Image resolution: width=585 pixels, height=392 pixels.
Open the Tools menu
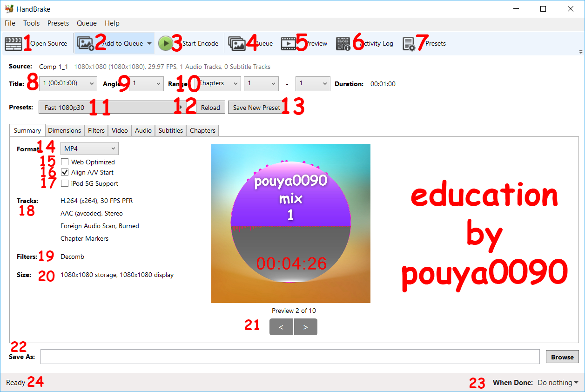[x=32, y=23]
